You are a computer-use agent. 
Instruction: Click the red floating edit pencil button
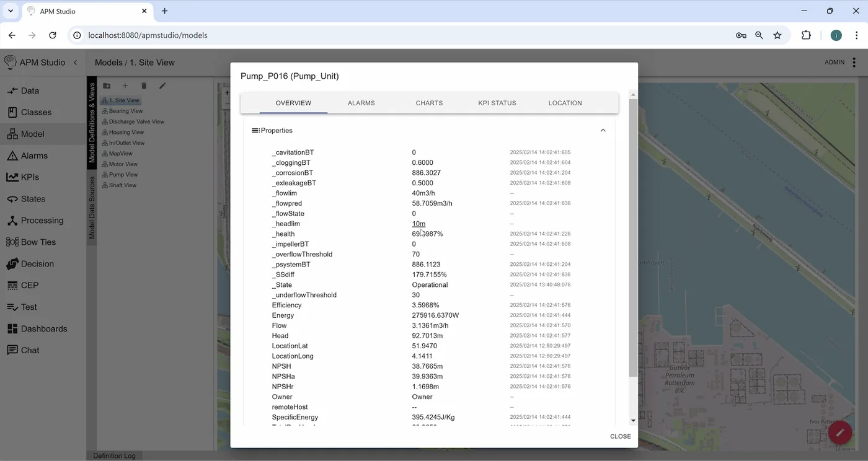coord(840,432)
